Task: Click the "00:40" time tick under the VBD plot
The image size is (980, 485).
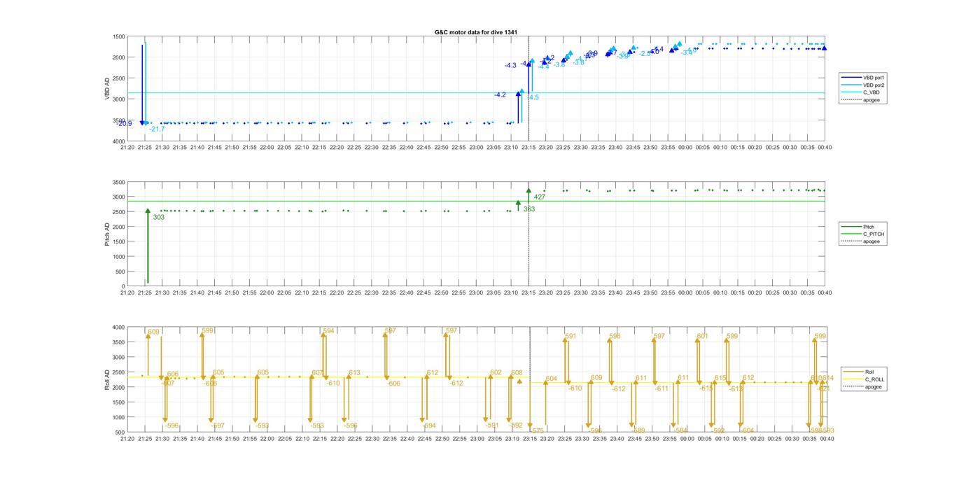Action: pos(825,148)
